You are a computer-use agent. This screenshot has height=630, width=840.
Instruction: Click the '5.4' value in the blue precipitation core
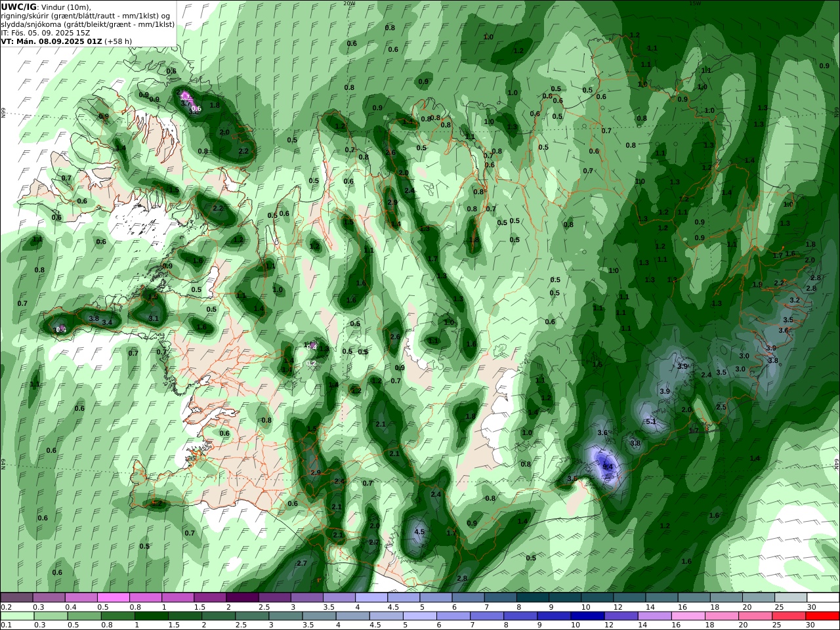(608, 467)
